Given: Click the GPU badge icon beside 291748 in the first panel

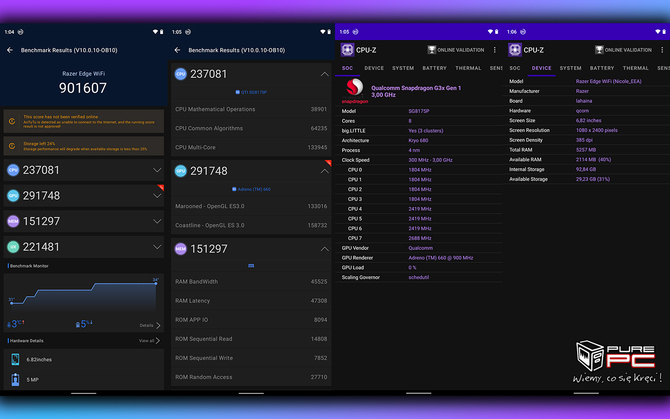Looking at the screenshot, I should [13, 196].
